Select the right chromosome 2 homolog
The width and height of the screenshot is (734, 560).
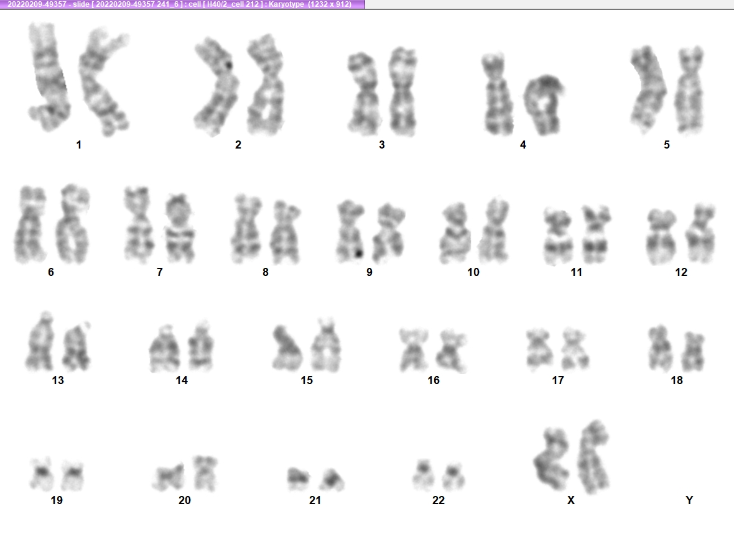pos(265,85)
